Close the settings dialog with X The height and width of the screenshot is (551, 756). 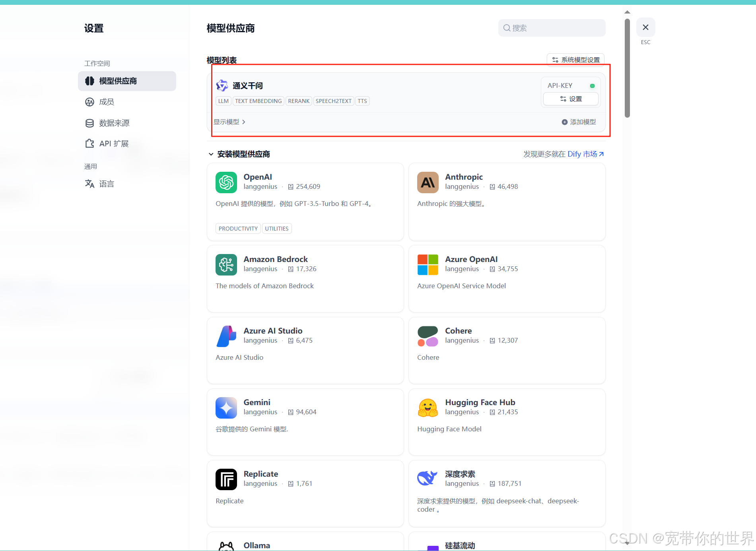pyautogui.click(x=645, y=27)
